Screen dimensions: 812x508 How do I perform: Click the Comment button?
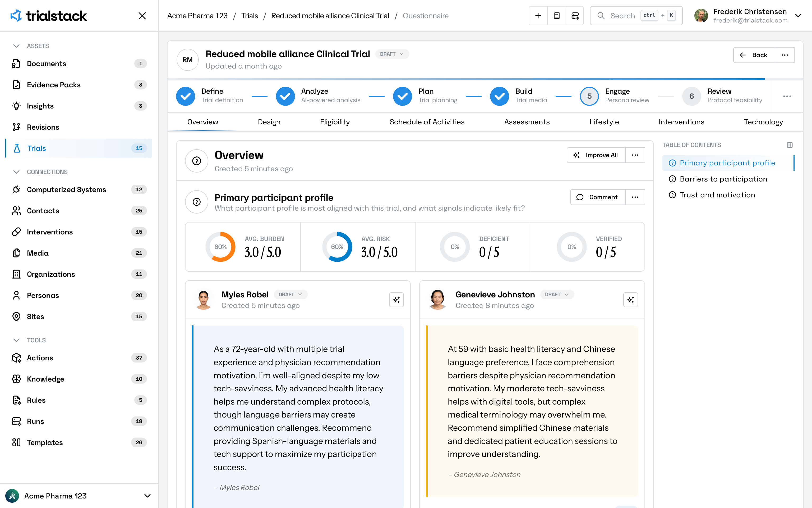tap(598, 197)
